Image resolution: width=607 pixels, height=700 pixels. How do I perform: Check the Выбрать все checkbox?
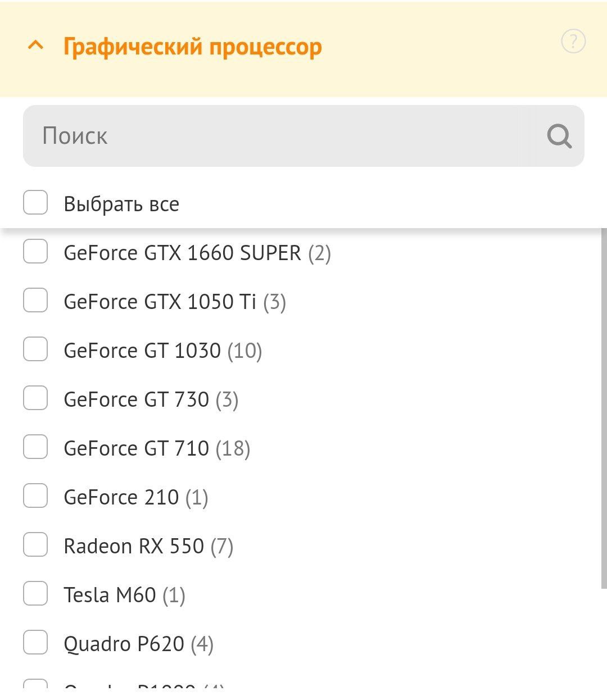[x=35, y=202]
